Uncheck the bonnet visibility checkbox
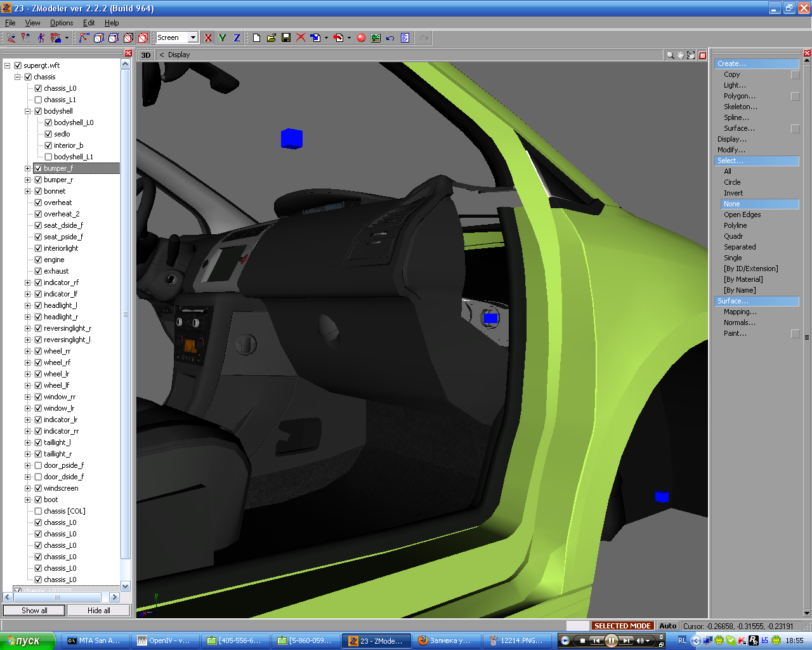The image size is (812, 650). tap(38, 191)
